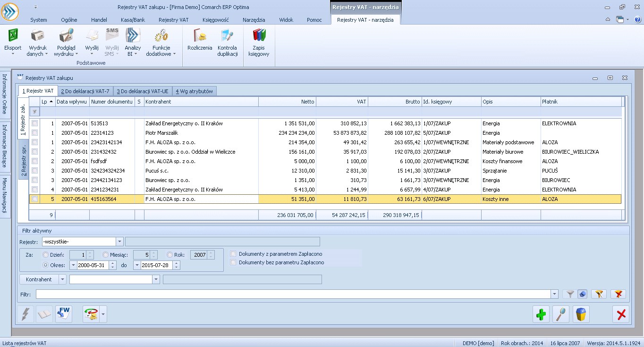Viewport: 644px width, 347px height.
Task: Click the Wyślij envelope icon
Action: pos(92,36)
